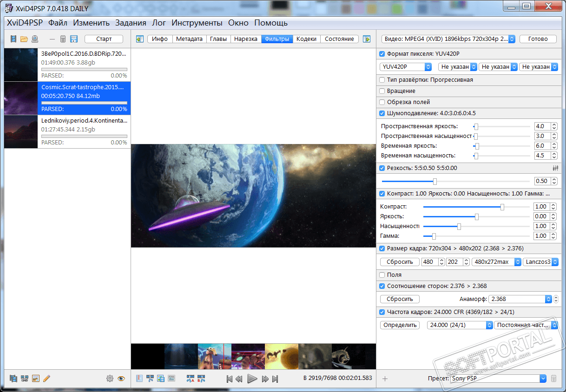Screen dimensions: 566x392
Task: Enable Обрезка полей checkbox
Action: coord(382,102)
